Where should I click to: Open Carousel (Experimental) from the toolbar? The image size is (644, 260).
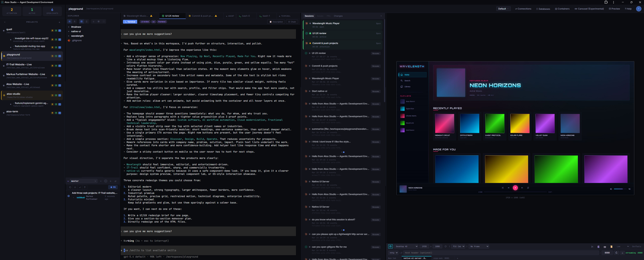click(589, 9)
